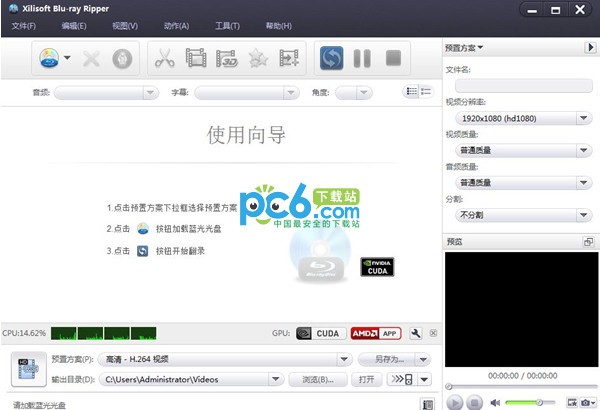Image resolution: width=600 pixels, height=410 pixels.
Task: Open the 预置方案 panel header dropdown
Action: click(464, 47)
